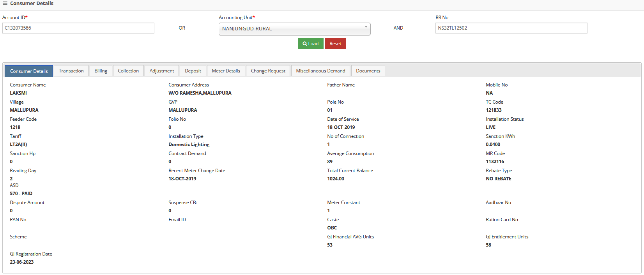Click the Total Current Balance value 1024.00
644x275 pixels.
336,179
